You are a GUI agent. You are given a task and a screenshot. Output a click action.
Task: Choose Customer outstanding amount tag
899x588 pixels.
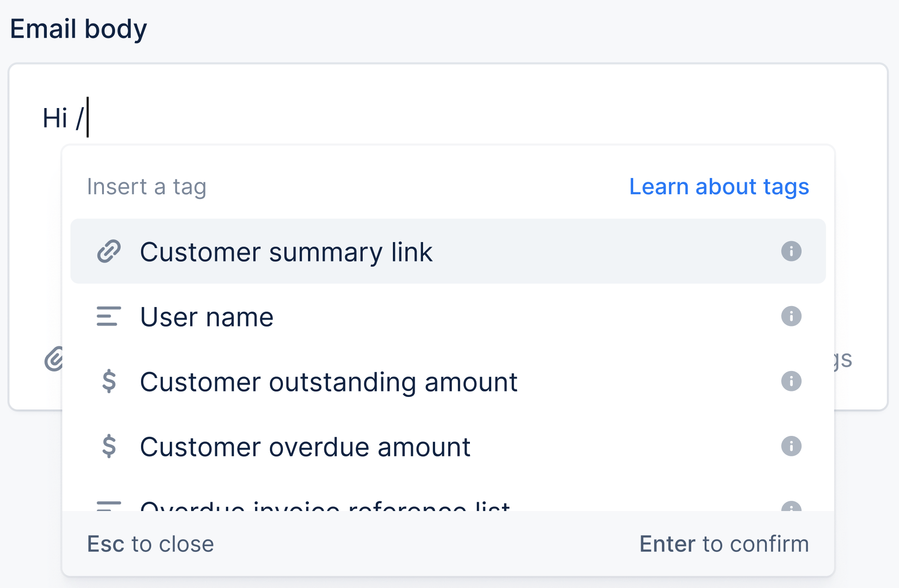(x=448, y=381)
